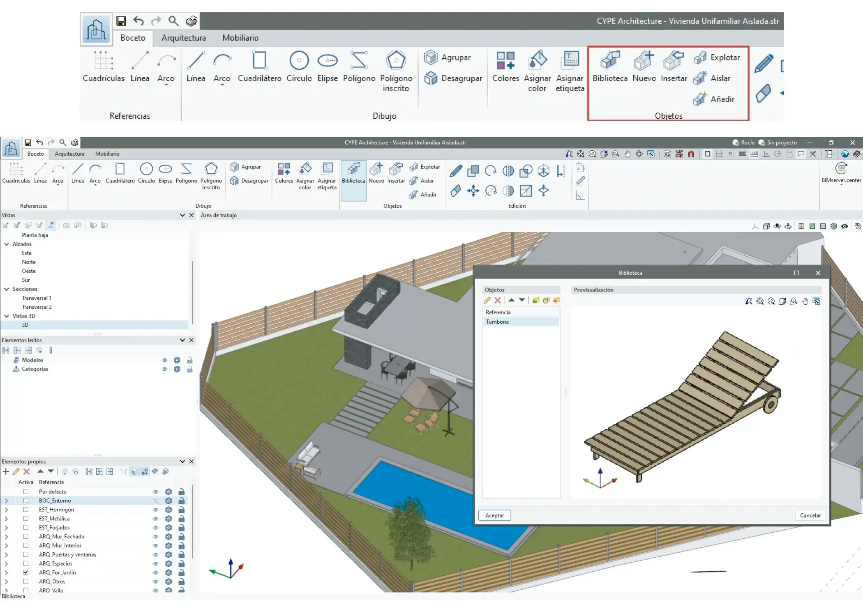Enable the ARQ_Espacios active checkbox
The width and height of the screenshot is (863, 616).
[26, 563]
